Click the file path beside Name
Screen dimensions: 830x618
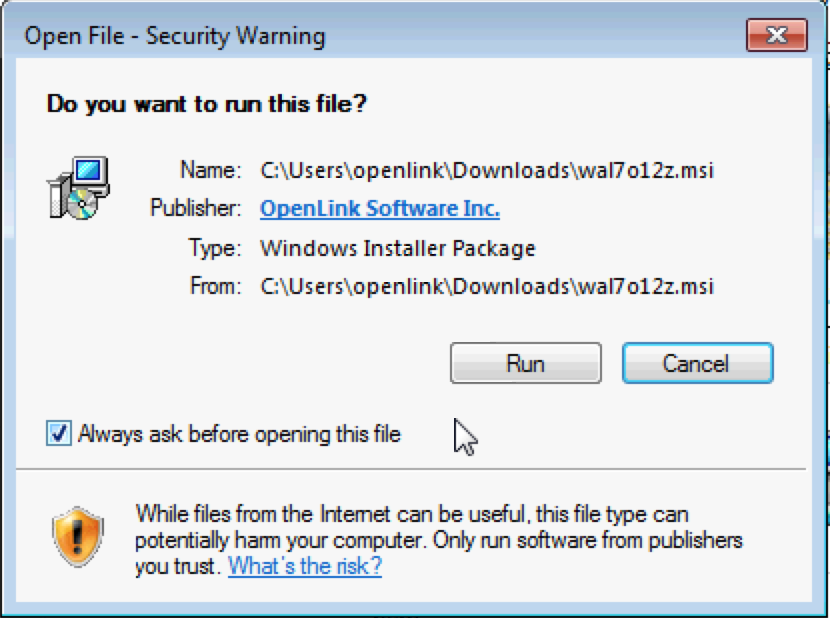(x=487, y=169)
